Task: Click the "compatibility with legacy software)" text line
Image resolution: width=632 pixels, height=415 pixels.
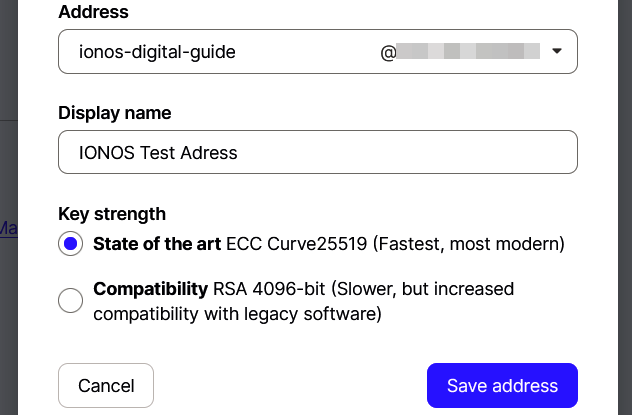Action: click(x=237, y=313)
